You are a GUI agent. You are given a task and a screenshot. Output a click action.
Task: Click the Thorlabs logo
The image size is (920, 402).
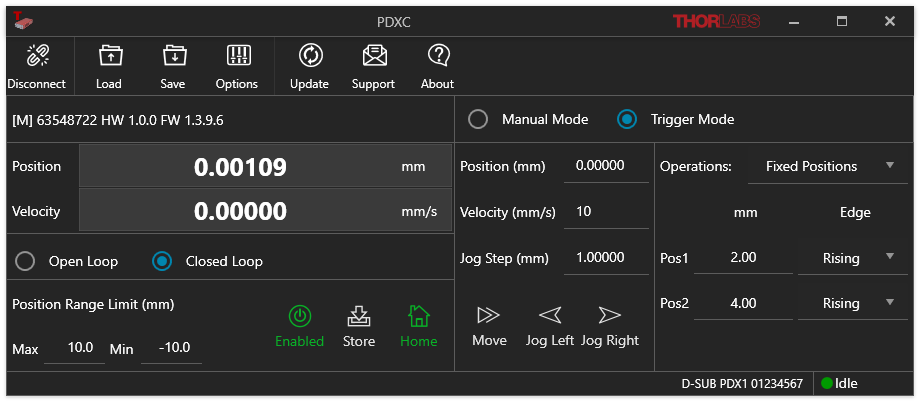click(716, 22)
